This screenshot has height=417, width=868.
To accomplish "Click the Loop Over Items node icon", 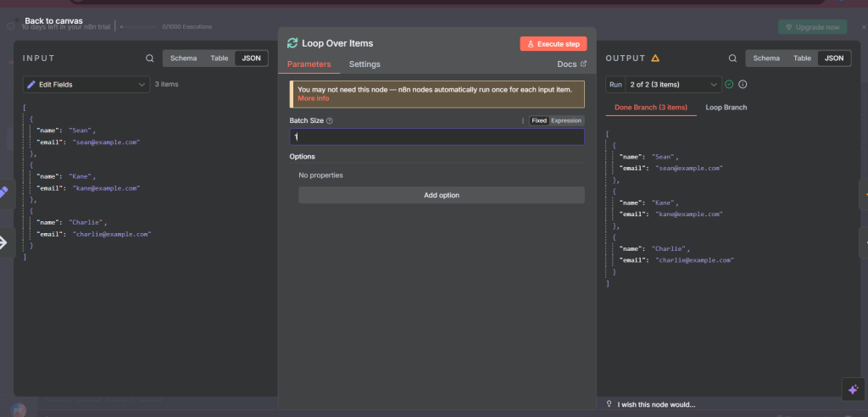I will coord(293,43).
